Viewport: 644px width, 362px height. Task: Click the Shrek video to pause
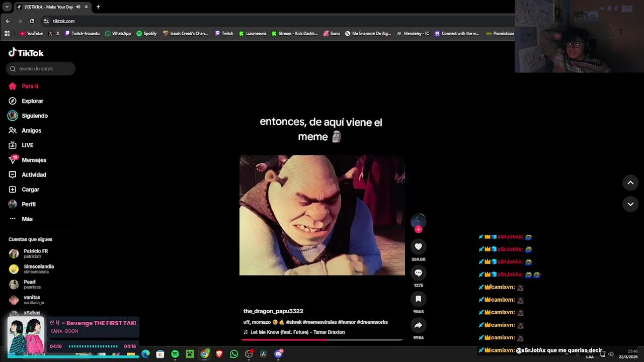(x=322, y=215)
